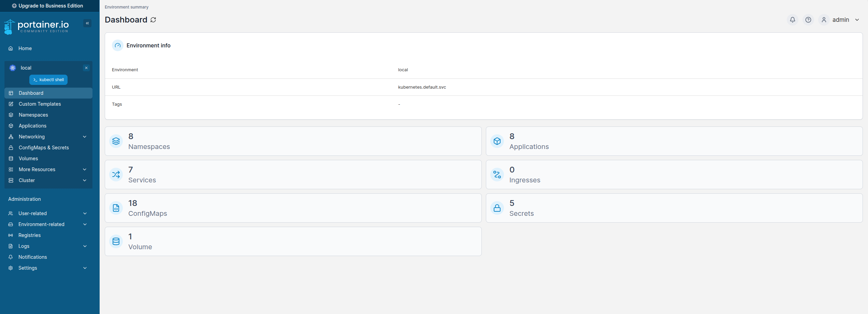Expand the More Resources chevron
868x314 pixels.
click(85, 169)
